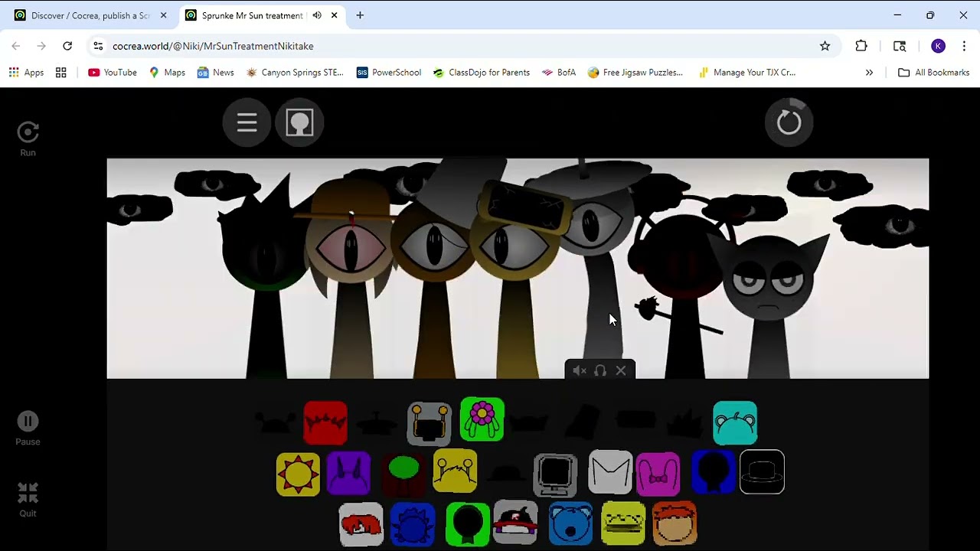Remove the character with popup X
The image size is (980, 551).
pyautogui.click(x=621, y=370)
